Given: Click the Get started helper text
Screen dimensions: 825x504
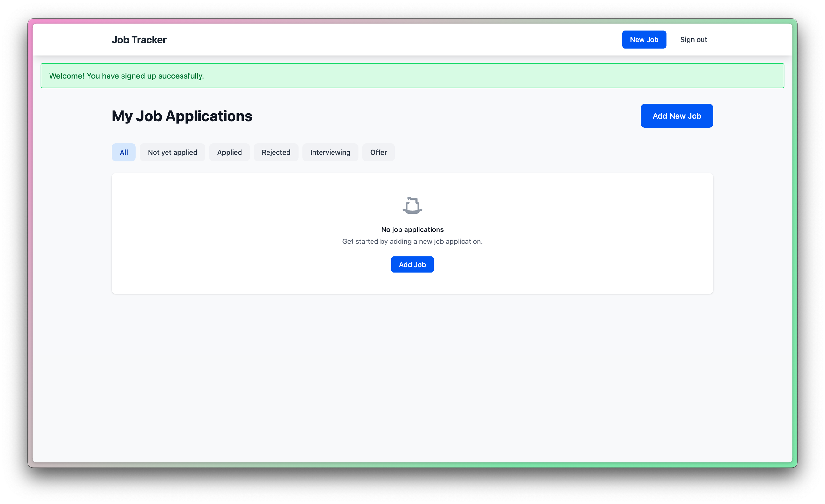Looking at the screenshot, I should point(412,242).
